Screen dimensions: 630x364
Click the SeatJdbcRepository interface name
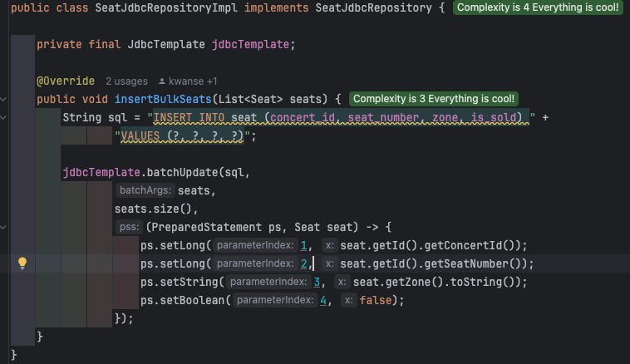[x=374, y=7]
